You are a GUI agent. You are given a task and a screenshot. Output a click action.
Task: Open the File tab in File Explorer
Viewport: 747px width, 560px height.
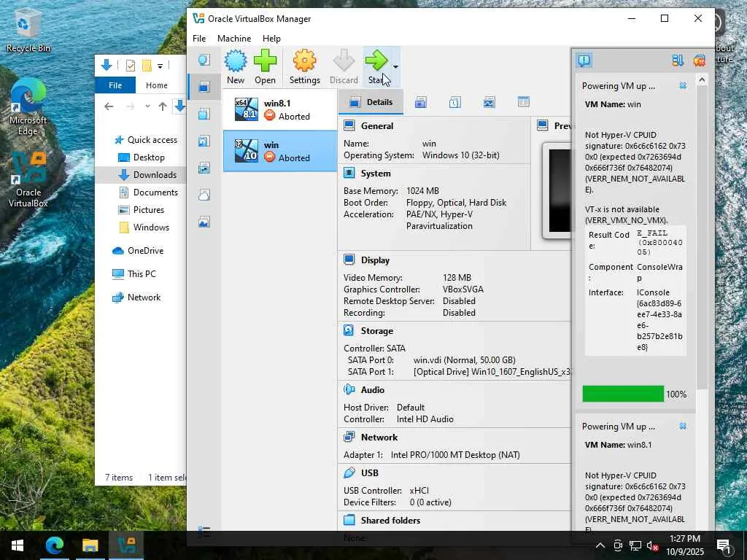115,85
